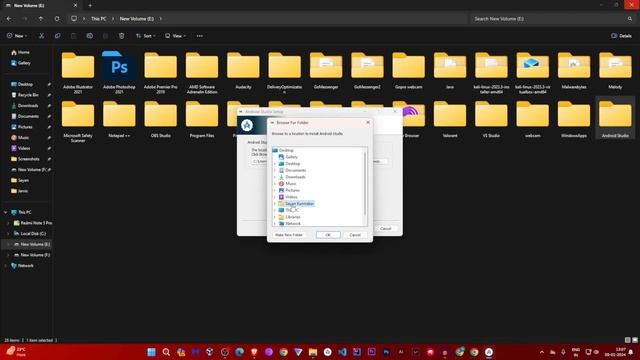Open New item dropdown in Explorer

17,36
